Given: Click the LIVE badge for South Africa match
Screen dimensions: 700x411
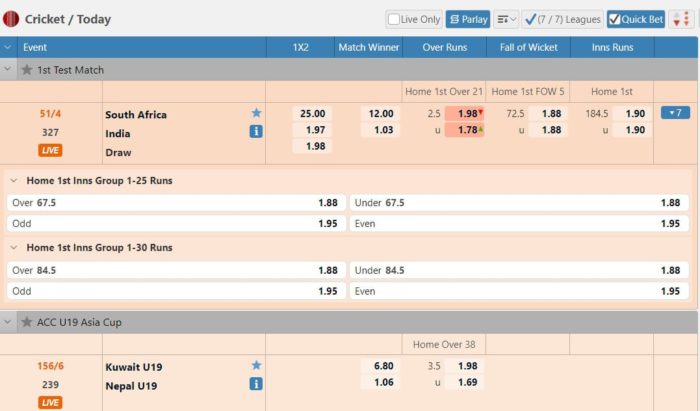Looking at the screenshot, I should click(x=50, y=151).
